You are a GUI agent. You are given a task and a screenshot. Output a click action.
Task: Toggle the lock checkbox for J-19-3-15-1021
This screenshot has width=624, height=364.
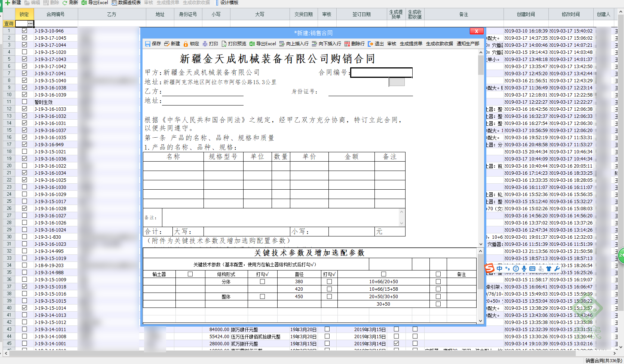(x=24, y=152)
